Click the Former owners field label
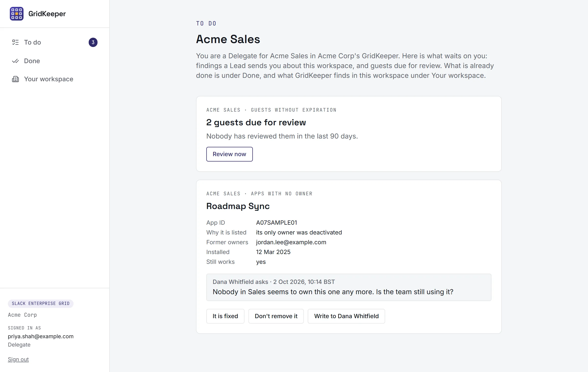Screen dimensions: 588x372 pos(227,242)
